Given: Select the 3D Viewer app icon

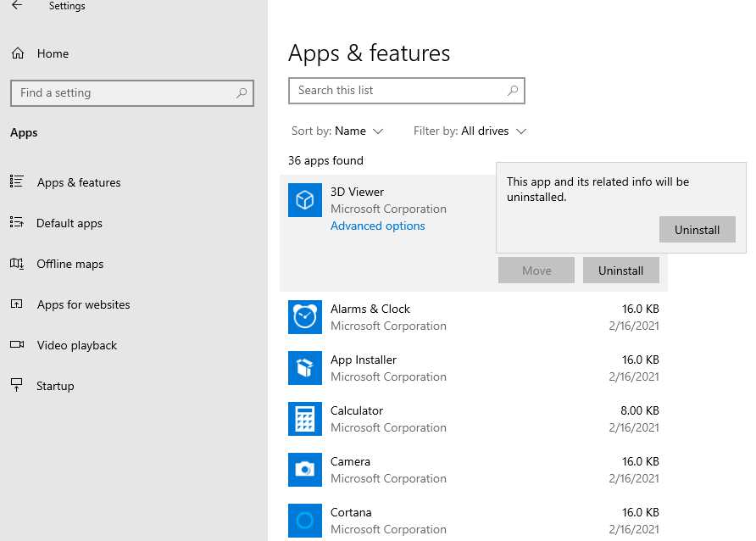Looking at the screenshot, I should coord(305,200).
